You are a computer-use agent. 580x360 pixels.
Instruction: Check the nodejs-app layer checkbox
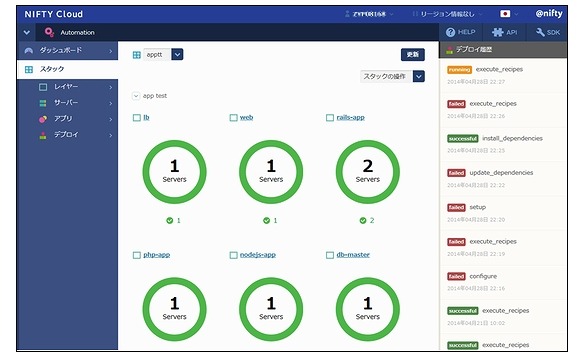[x=233, y=255]
